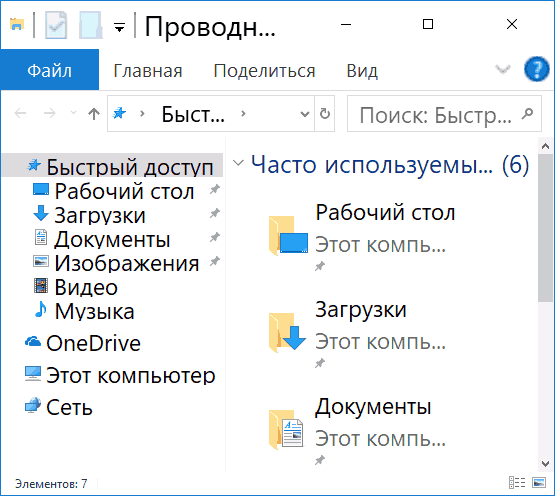Image resolution: width=555 pixels, height=496 pixels.
Task: Click the download arrow icon for sidebar Загрузки
Action: (41, 213)
